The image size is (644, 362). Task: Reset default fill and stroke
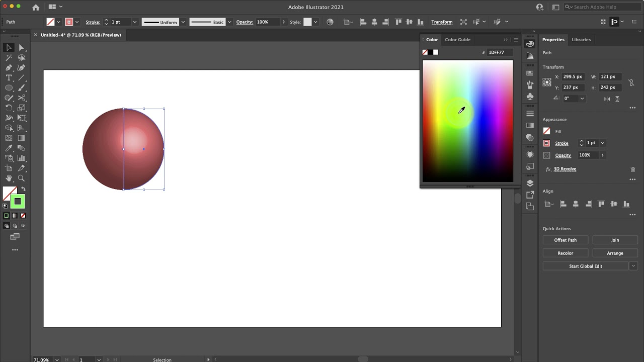[6, 206]
